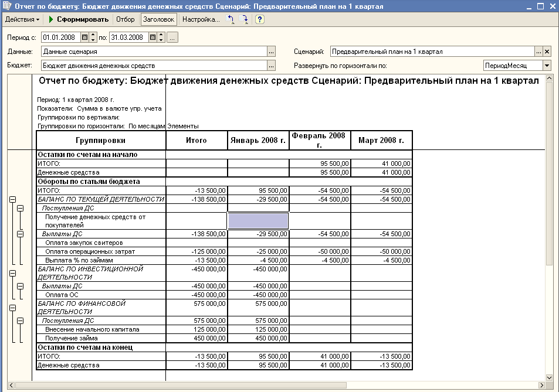Click Сформировать to generate the report

(x=79, y=19)
